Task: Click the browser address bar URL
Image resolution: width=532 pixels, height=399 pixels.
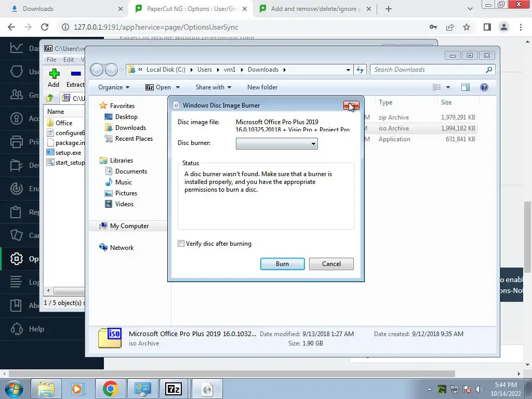Action: (156, 27)
